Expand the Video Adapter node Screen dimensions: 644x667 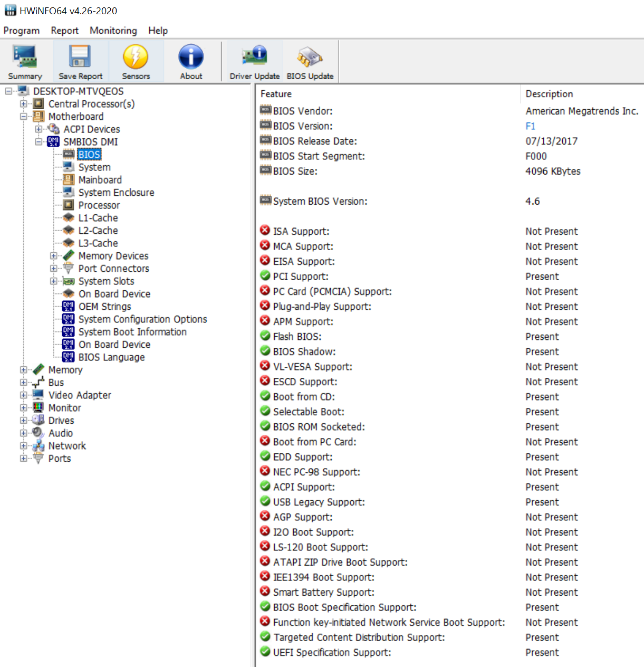23,395
